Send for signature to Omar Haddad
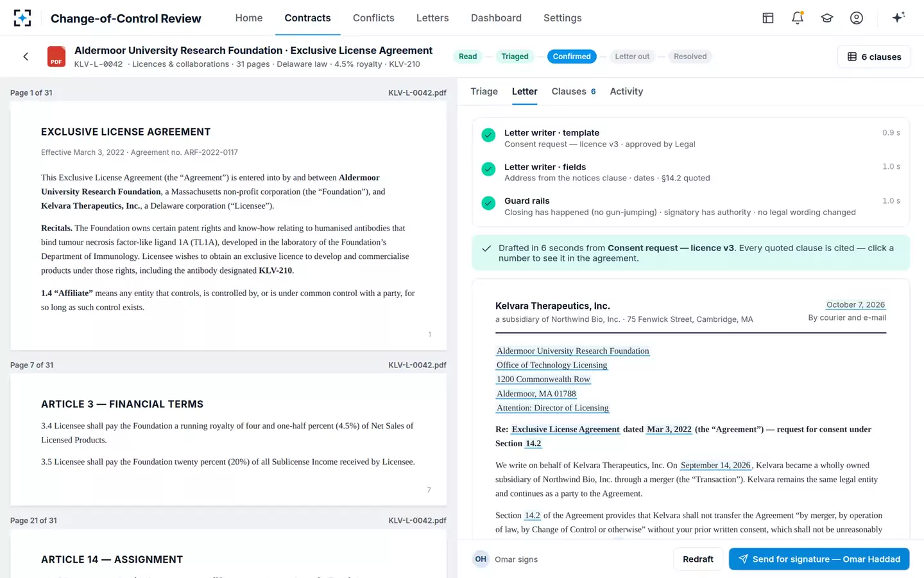 click(x=819, y=559)
